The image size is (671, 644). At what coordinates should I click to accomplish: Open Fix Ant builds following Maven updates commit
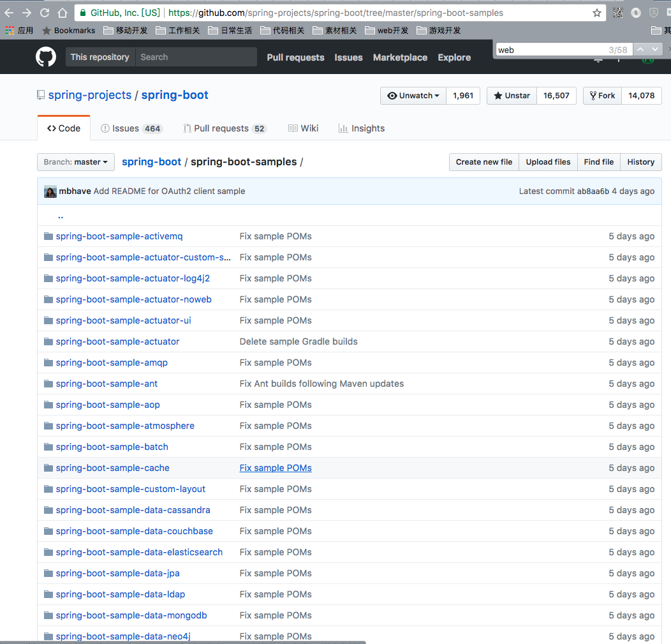(321, 384)
